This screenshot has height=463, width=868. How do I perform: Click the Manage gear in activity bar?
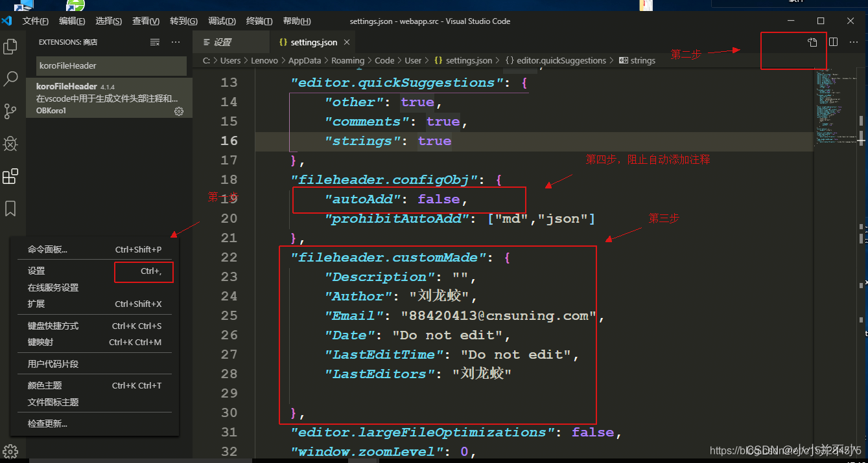[10, 451]
